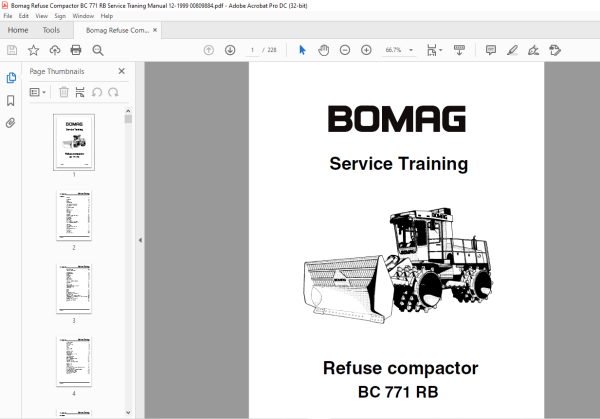Switch to the Home tab
Screen dimensions: 600x419
tap(18, 30)
